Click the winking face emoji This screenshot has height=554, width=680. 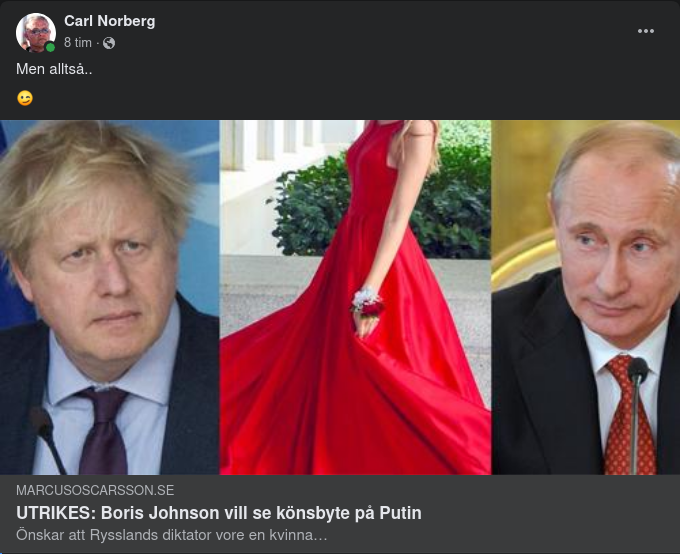pyautogui.click(x=25, y=98)
